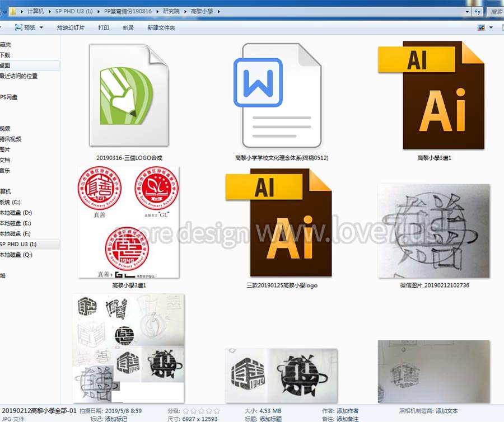This screenshot has width=504, height=422.
Task: Click 刻录 burn in the toolbar
Action: click(x=128, y=28)
